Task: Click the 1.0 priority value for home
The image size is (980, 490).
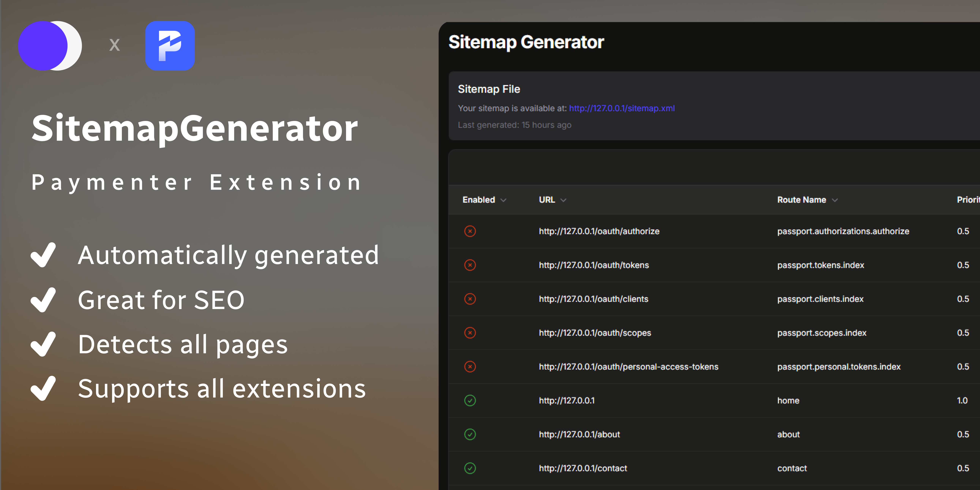Action: coord(962,401)
